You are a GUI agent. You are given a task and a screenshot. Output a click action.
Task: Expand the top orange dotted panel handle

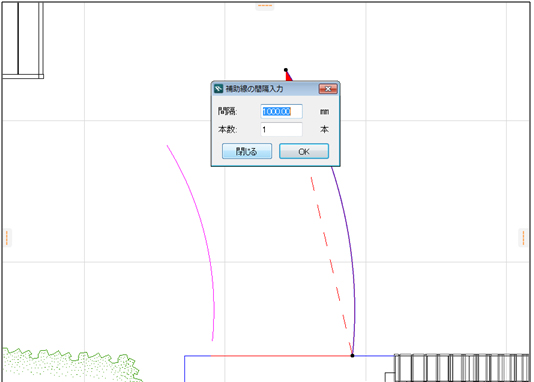coord(265,5)
